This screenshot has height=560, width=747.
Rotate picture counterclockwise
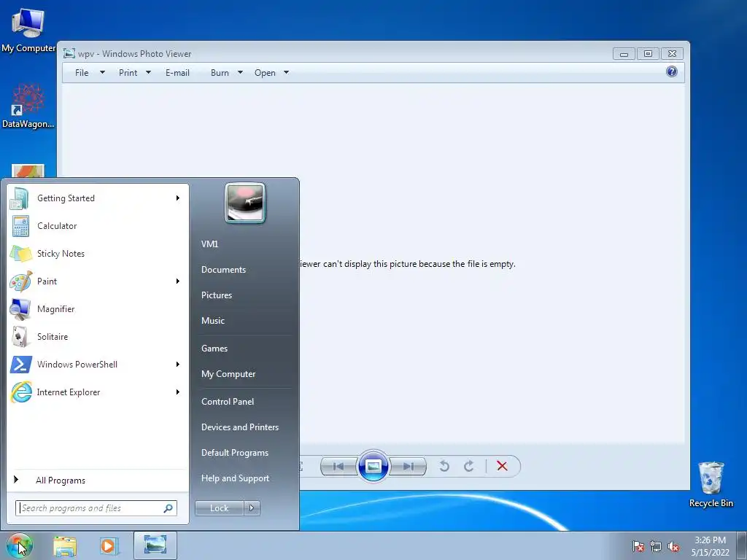coord(444,466)
